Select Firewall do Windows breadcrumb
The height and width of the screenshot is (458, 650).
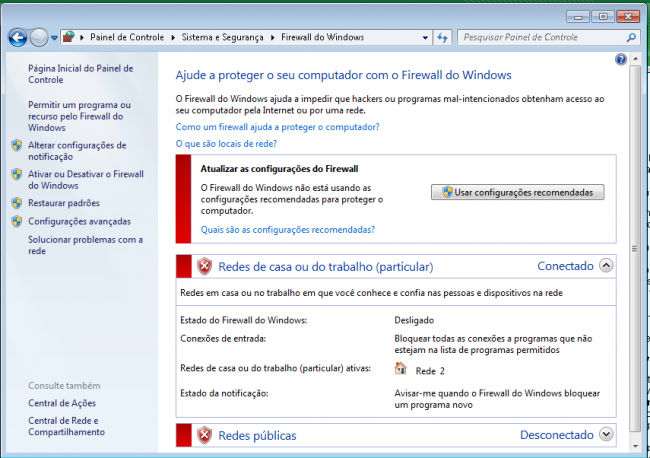(x=323, y=37)
